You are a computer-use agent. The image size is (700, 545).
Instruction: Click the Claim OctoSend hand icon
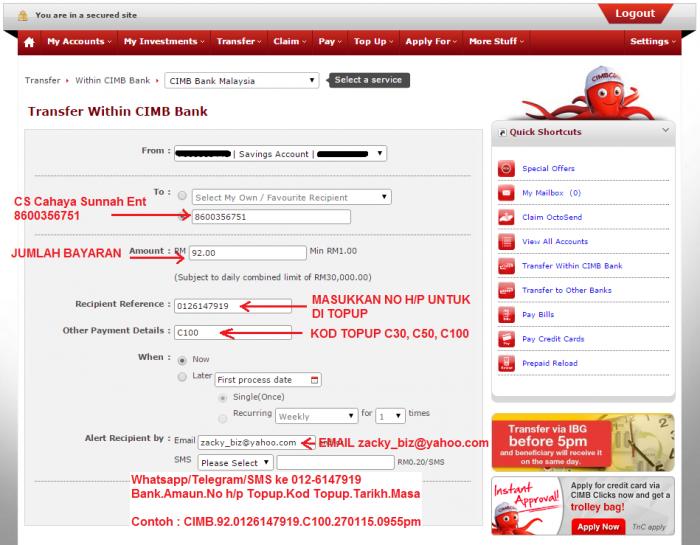pos(506,217)
